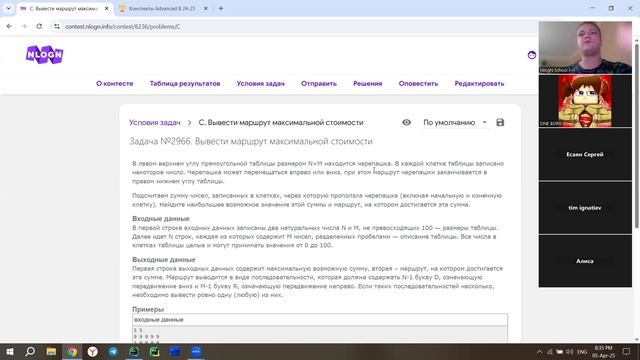Select the presenter's webcam video tile
The image size is (640, 360).
coord(585,47)
